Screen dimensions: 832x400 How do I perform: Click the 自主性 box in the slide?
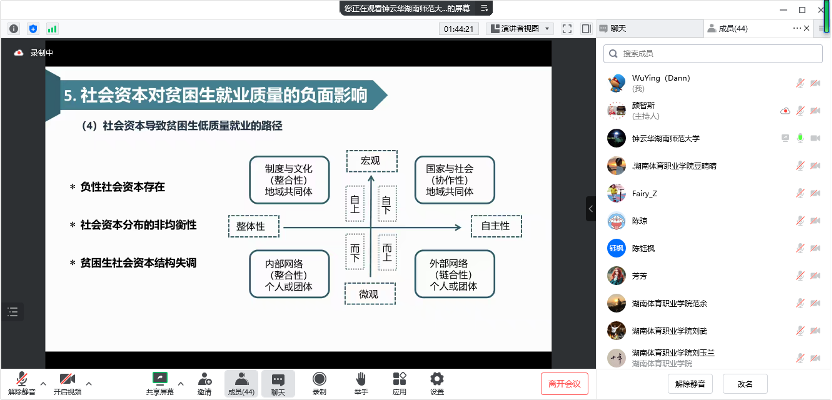point(496,226)
